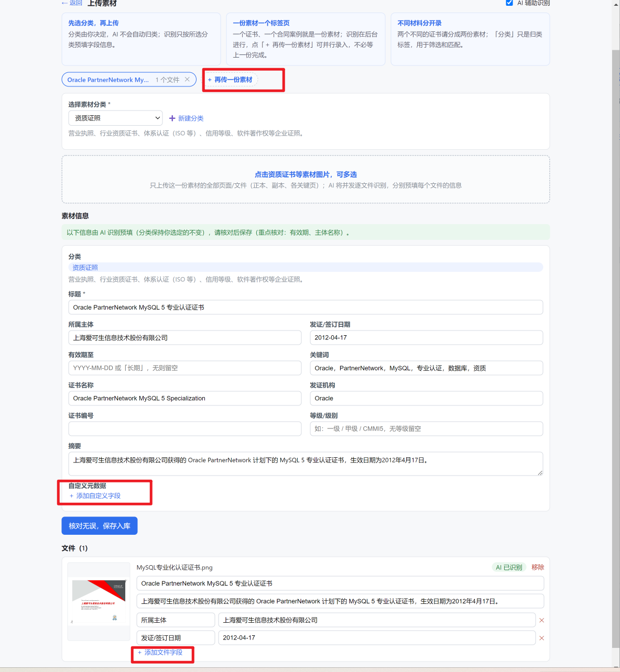Click 再传一份素材 to add another material

230,80
